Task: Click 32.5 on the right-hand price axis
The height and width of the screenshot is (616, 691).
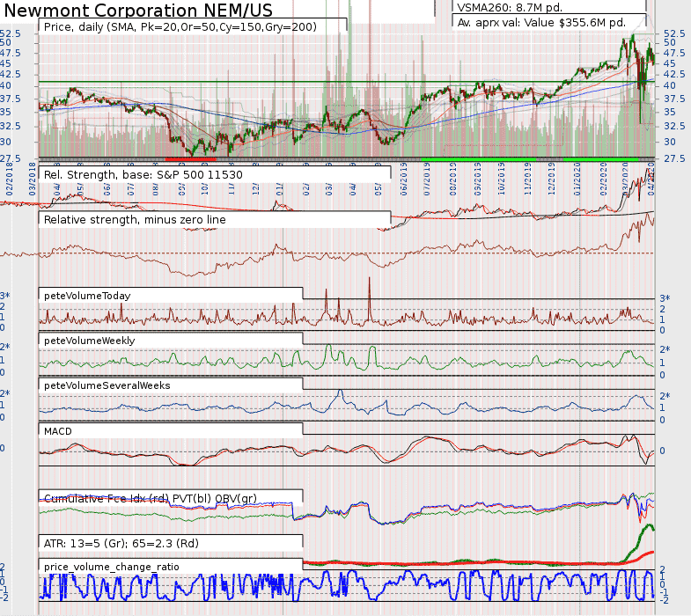Action: pyautogui.click(x=674, y=126)
